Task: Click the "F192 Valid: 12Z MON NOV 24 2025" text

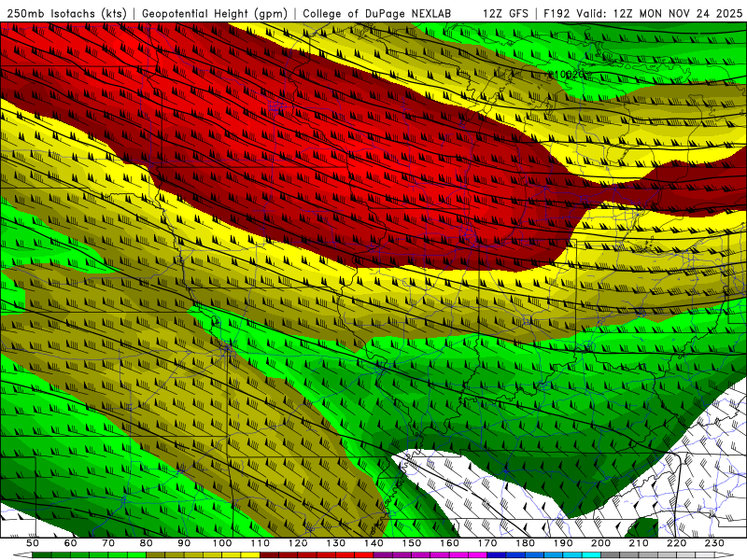Action: tap(642, 13)
